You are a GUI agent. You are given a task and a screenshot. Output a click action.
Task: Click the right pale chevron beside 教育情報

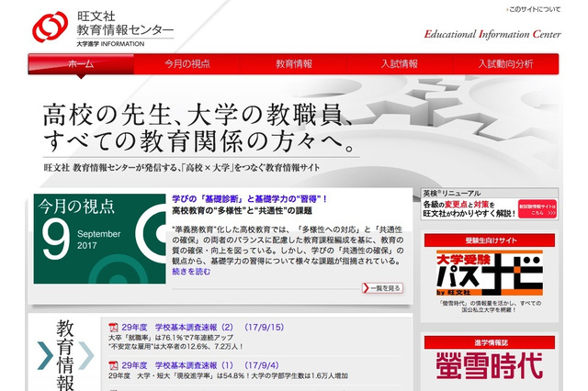pyautogui.click(x=86, y=355)
